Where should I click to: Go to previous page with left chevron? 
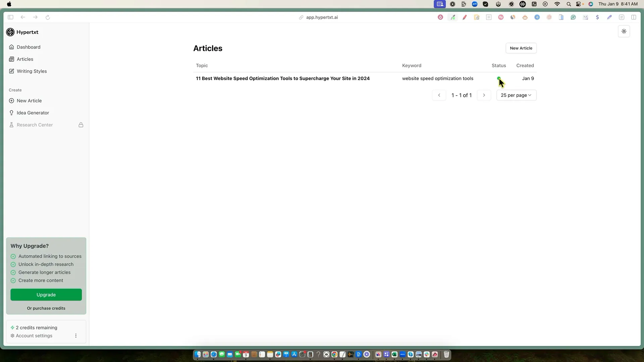[x=439, y=95]
